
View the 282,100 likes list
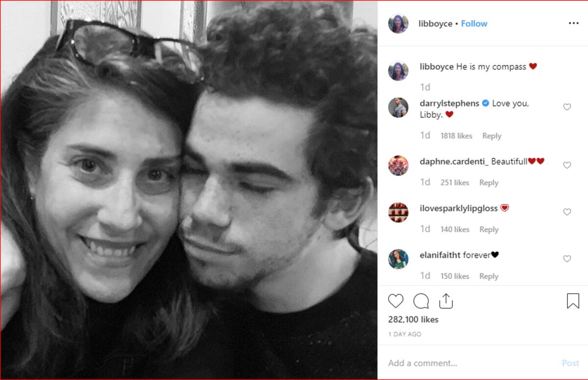413,320
